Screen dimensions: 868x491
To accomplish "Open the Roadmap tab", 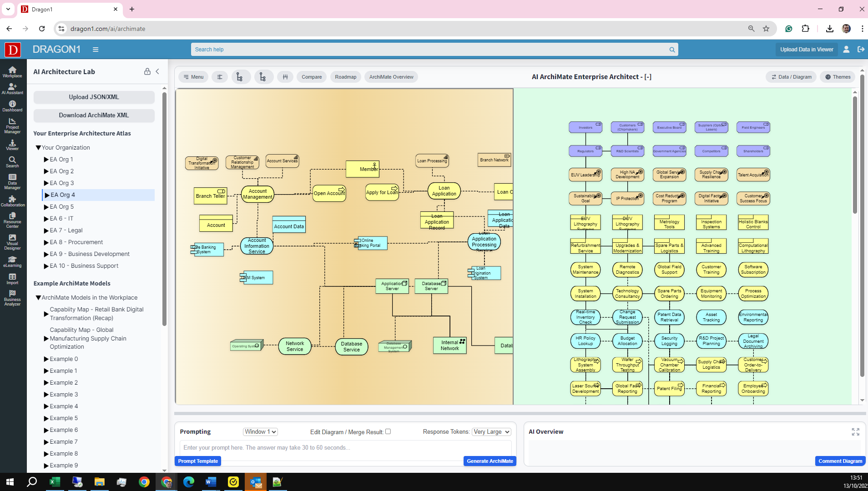I will click(x=345, y=77).
